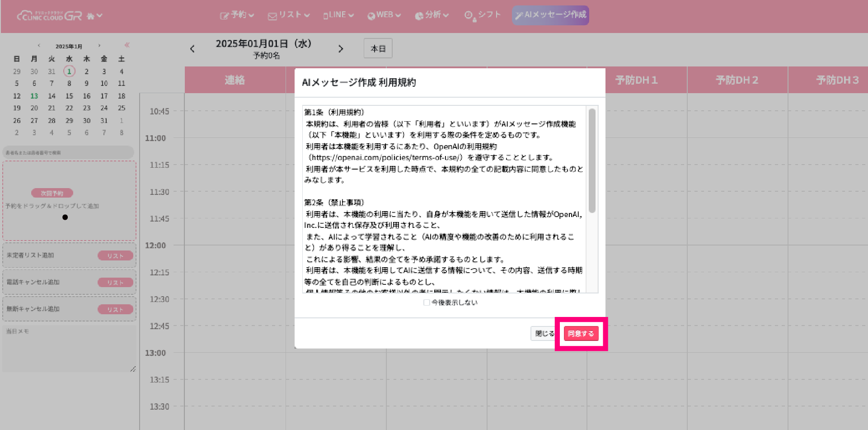This screenshot has height=430, width=868.
Task: Click the 閉じる button in dialog
Action: click(544, 334)
